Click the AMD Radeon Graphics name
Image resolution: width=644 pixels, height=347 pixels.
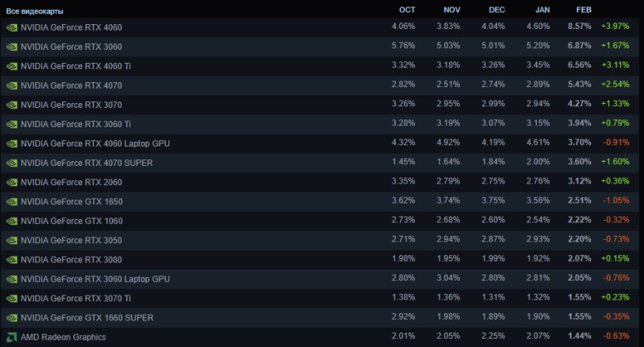tap(64, 337)
